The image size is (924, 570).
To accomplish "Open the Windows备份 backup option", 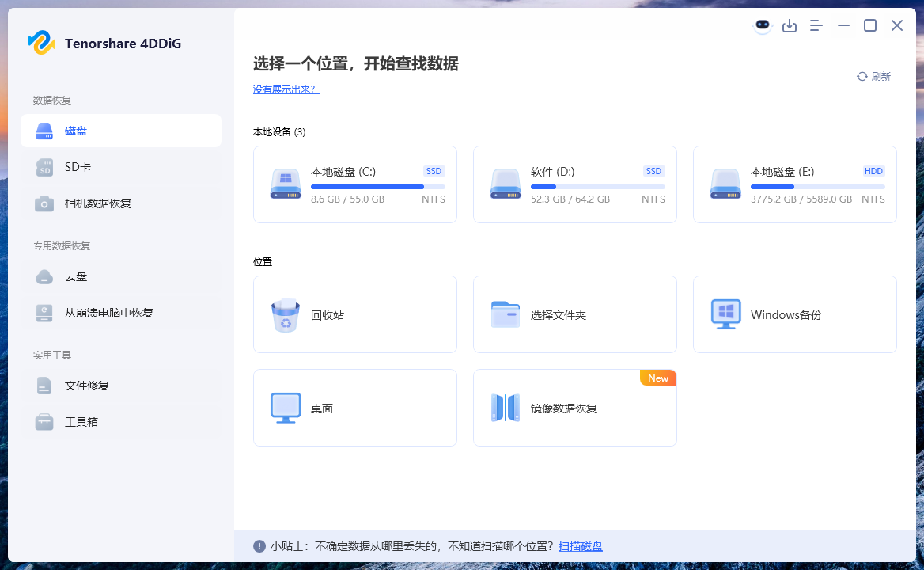I will tap(794, 313).
